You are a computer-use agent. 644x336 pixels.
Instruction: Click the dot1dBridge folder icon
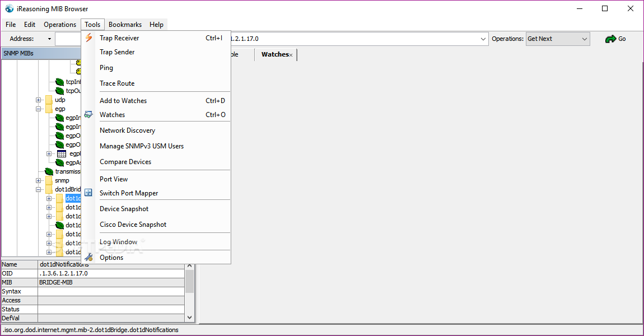pyautogui.click(x=49, y=189)
